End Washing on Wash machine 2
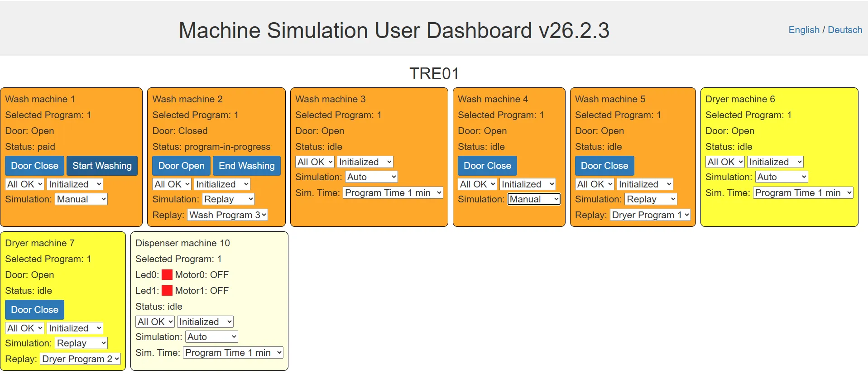This screenshot has height=374, width=868. pyautogui.click(x=247, y=166)
